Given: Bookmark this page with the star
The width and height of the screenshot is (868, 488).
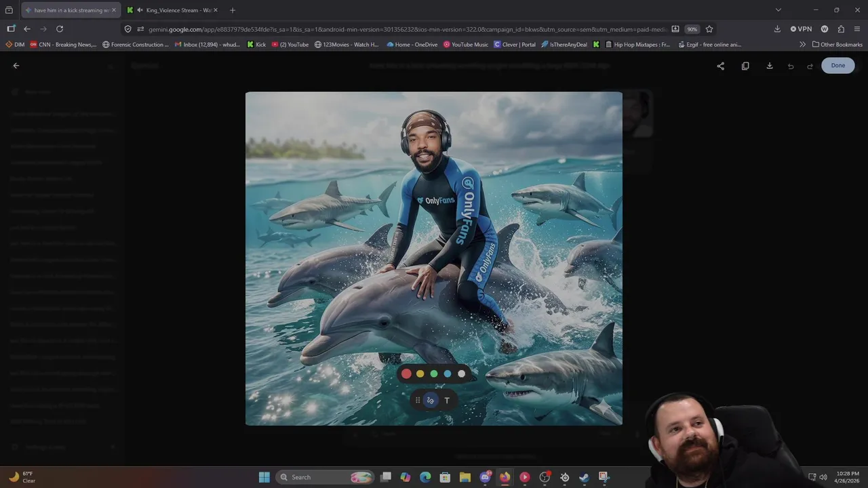Looking at the screenshot, I should pyautogui.click(x=709, y=29).
